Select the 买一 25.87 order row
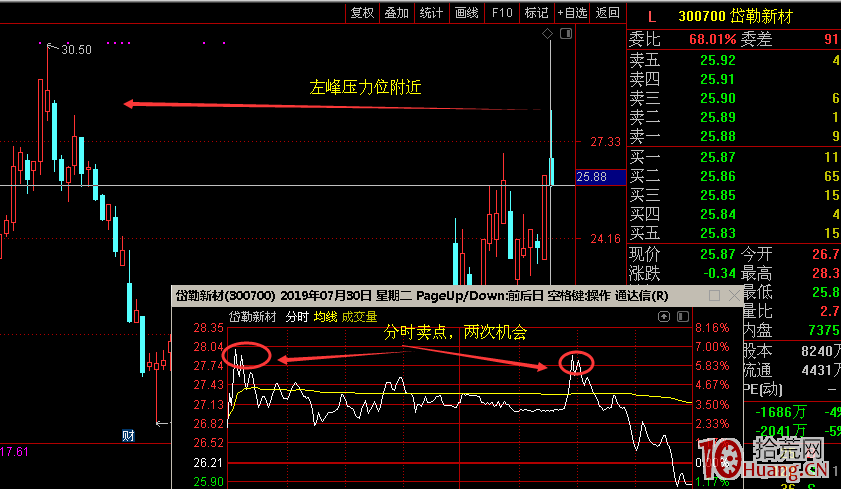Viewport: 841px width, 489px height. pyautogui.click(x=734, y=157)
